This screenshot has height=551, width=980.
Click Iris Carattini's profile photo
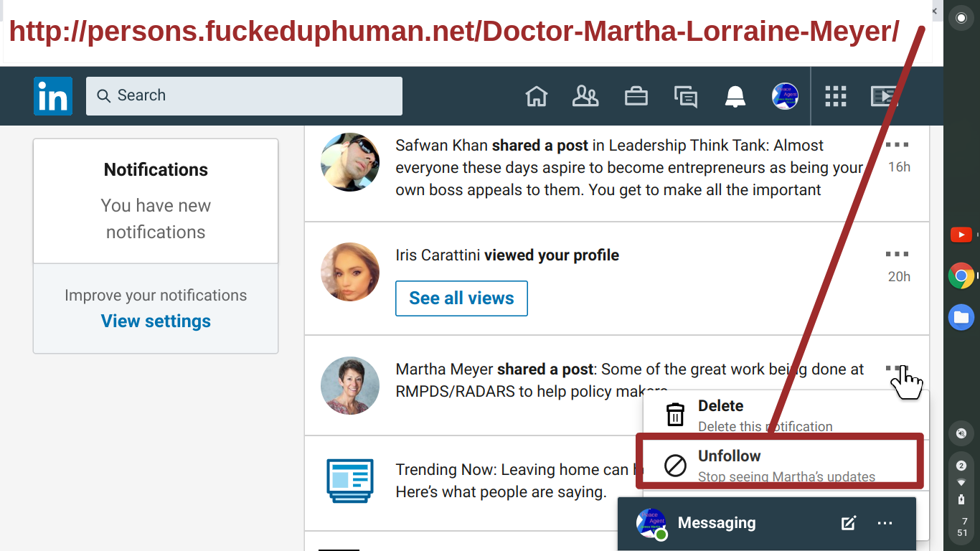pyautogui.click(x=350, y=272)
